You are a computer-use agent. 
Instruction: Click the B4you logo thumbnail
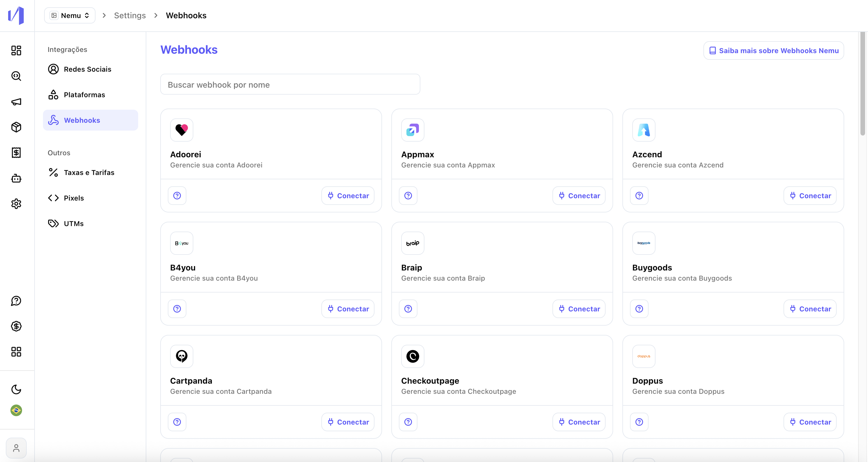(x=182, y=243)
